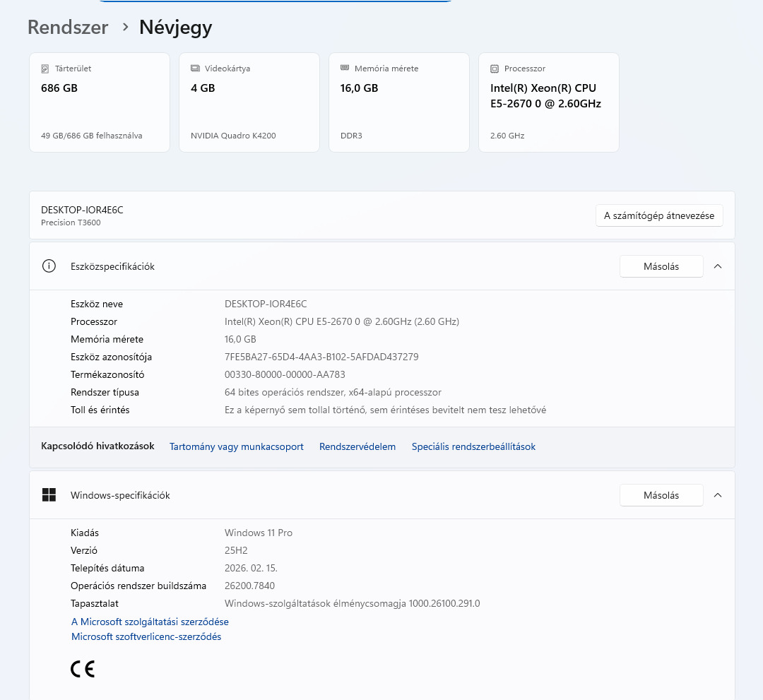
Task: Select the Windows-szolgáltatások élménycsomagja value
Action: coord(353,603)
